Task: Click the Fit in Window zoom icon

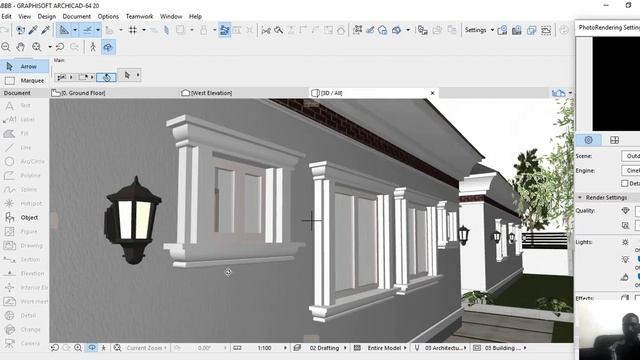Action: coord(37,47)
